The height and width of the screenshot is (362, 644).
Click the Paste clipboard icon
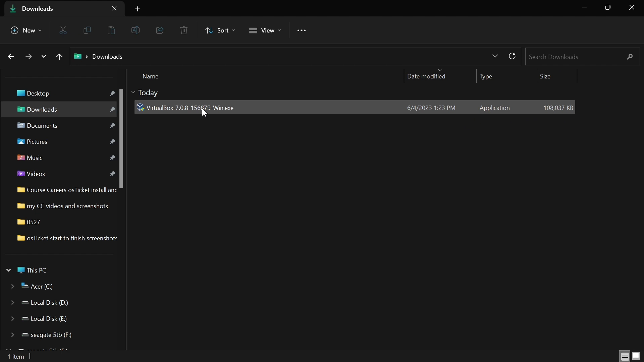111,31
